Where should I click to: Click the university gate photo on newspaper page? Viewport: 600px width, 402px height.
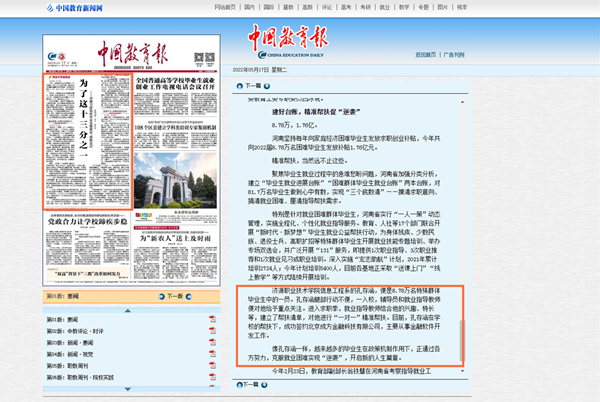point(175,181)
